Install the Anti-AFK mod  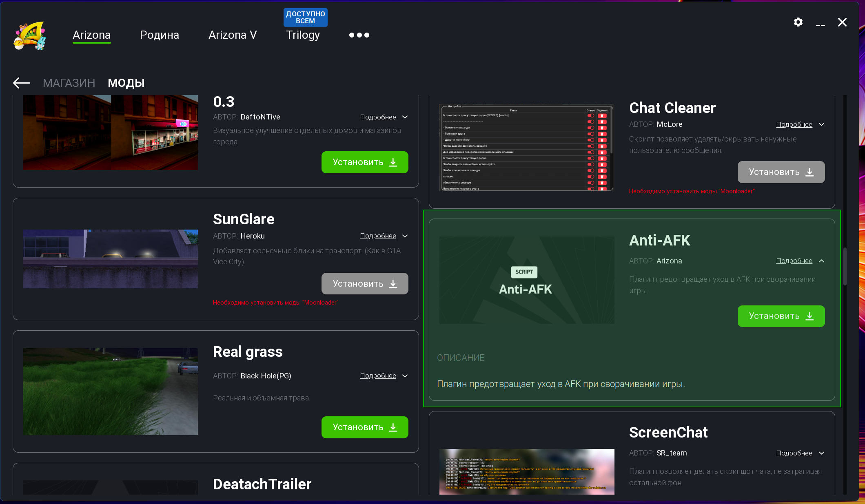781,316
